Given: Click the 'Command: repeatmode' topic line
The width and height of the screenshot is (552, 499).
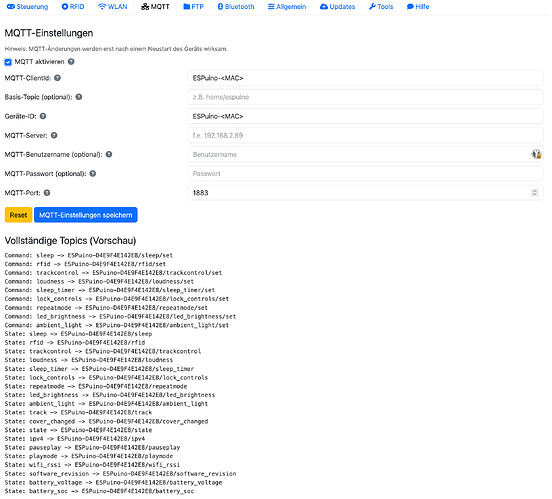Looking at the screenshot, I should tap(106, 308).
